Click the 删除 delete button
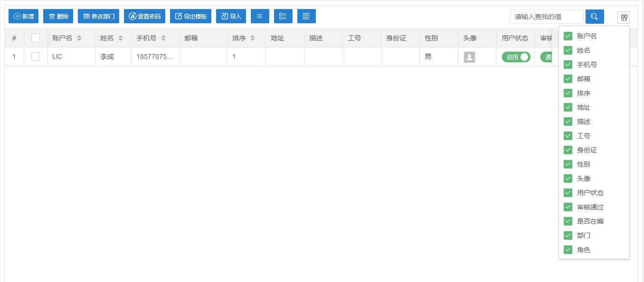The image size is (644, 282). (x=58, y=16)
